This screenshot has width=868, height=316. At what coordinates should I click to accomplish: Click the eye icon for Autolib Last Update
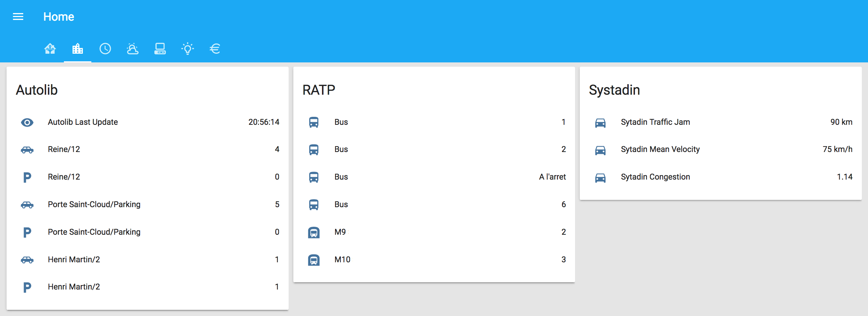click(x=27, y=122)
